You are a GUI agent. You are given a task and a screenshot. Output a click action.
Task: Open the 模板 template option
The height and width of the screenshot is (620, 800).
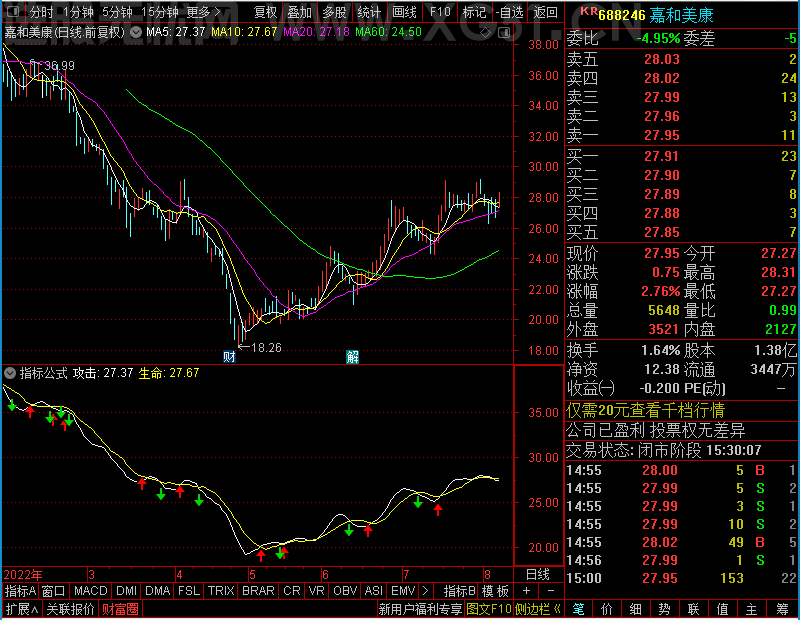pyautogui.click(x=495, y=591)
